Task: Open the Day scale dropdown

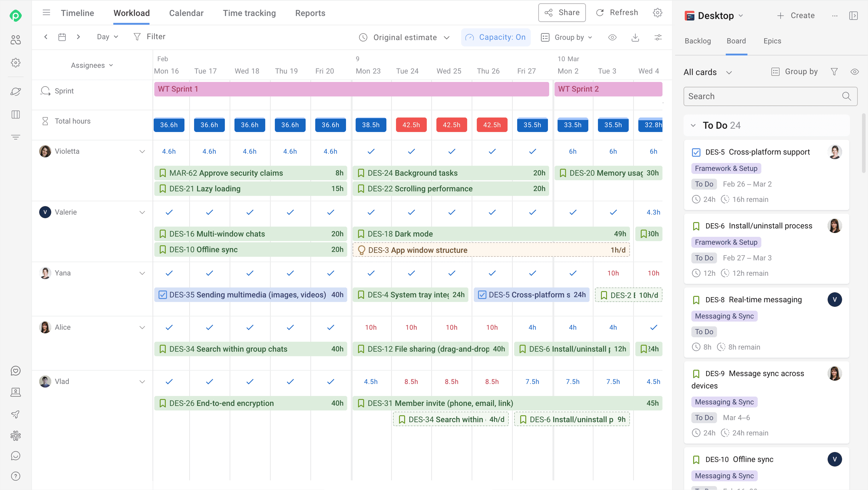Action: pos(108,37)
